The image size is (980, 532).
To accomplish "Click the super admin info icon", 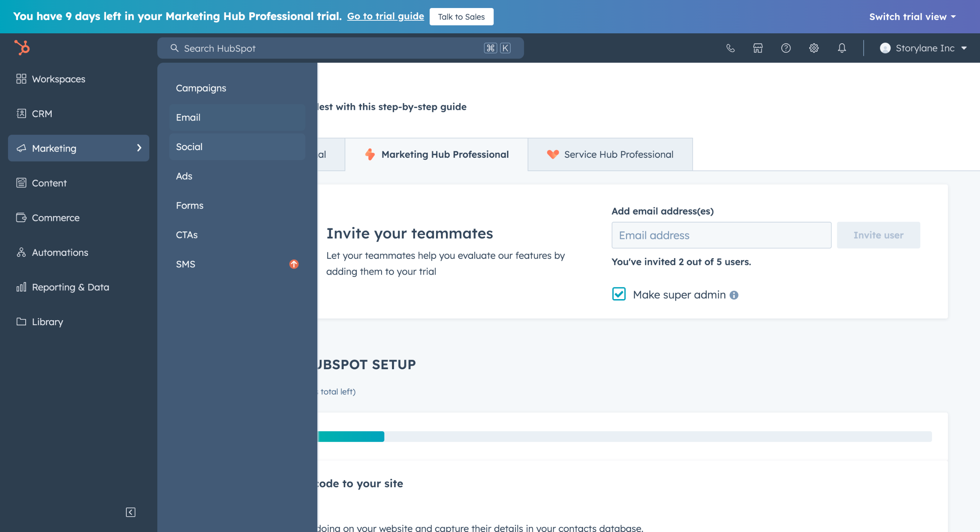I will pyautogui.click(x=734, y=295).
